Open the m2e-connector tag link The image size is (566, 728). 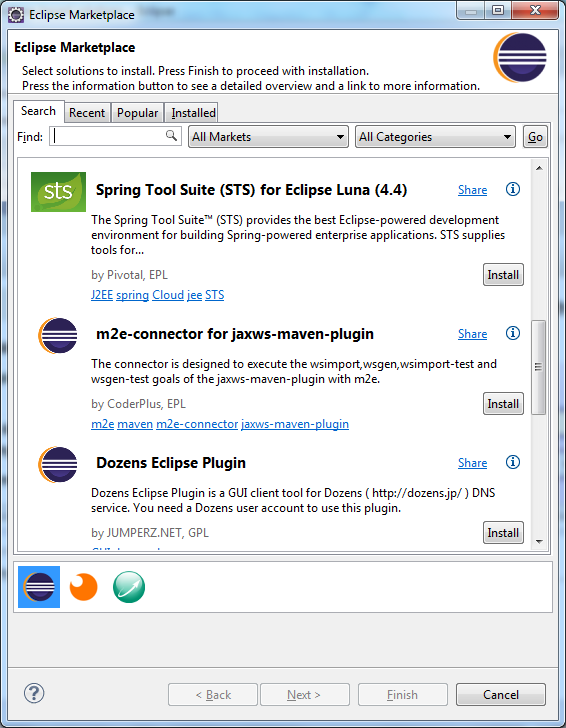(197, 424)
